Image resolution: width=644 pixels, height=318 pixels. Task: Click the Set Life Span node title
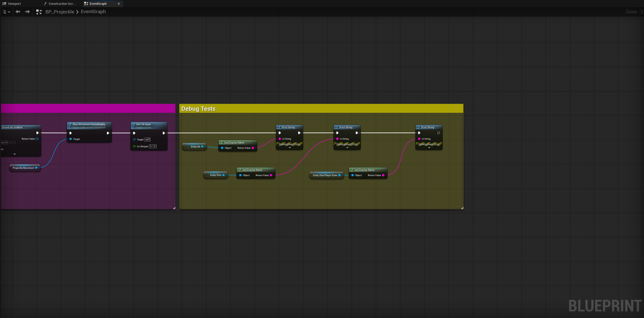(143, 124)
